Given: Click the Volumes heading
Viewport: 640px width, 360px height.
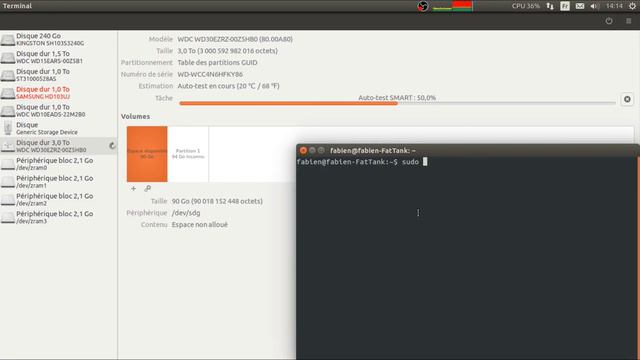Looking at the screenshot, I should [x=135, y=116].
